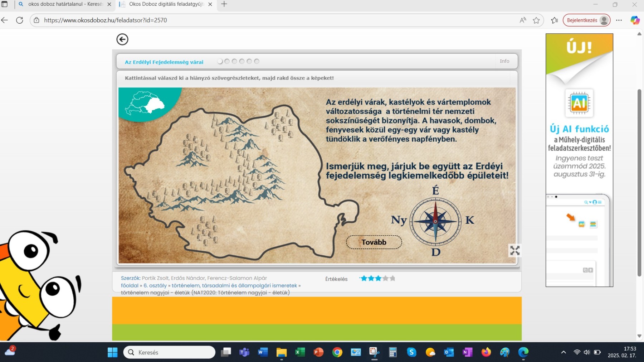Click the Keresés taskbar search field
Viewport: 644px width, 362px height.
click(169, 352)
